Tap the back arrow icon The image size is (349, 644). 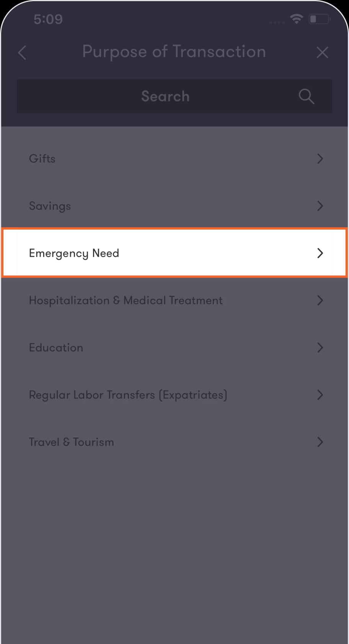tap(22, 52)
